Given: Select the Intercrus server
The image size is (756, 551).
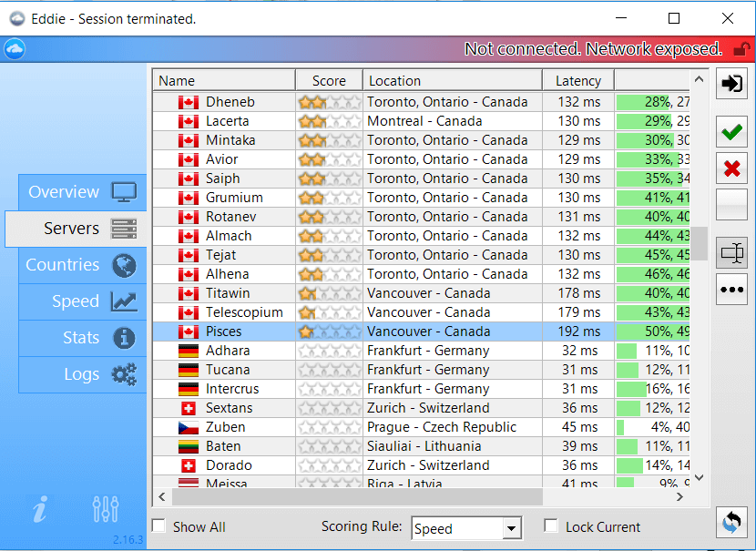Looking at the screenshot, I should click(x=422, y=389).
